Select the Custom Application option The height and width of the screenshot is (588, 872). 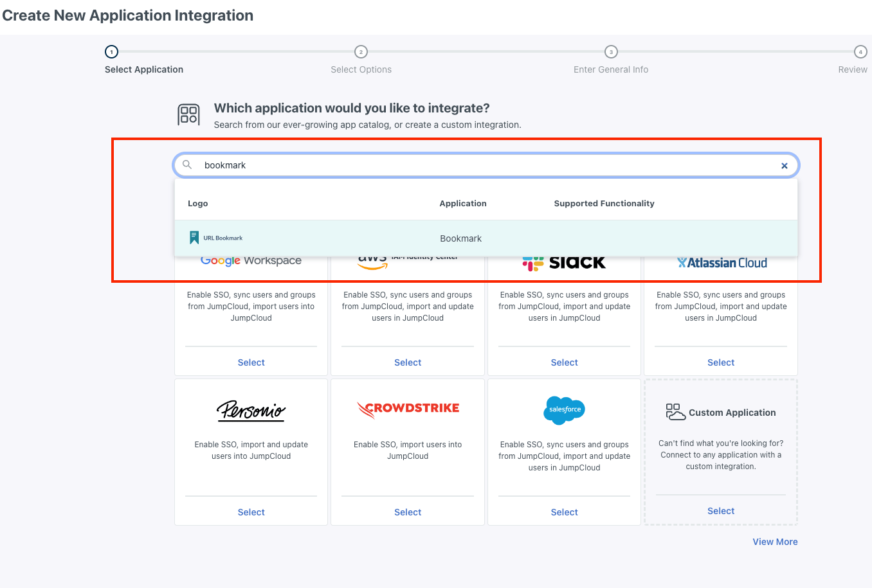(x=721, y=511)
